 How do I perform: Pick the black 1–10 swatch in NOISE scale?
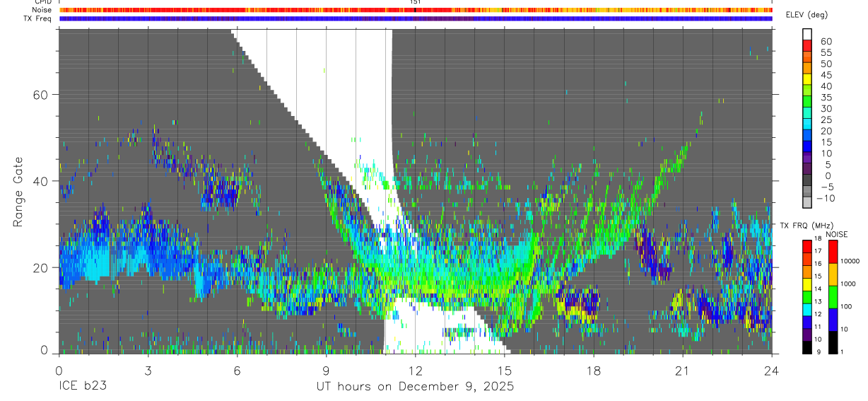coord(833,342)
